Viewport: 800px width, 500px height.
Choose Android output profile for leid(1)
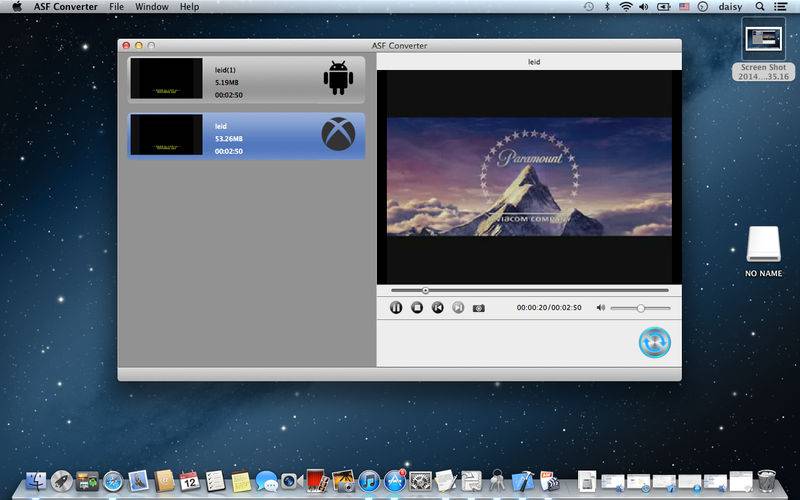(x=338, y=78)
